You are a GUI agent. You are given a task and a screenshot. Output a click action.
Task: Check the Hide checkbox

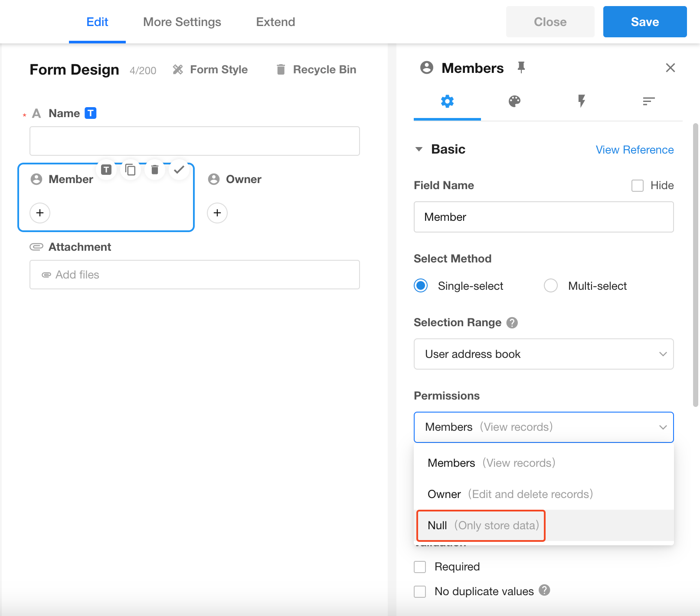[x=637, y=186]
